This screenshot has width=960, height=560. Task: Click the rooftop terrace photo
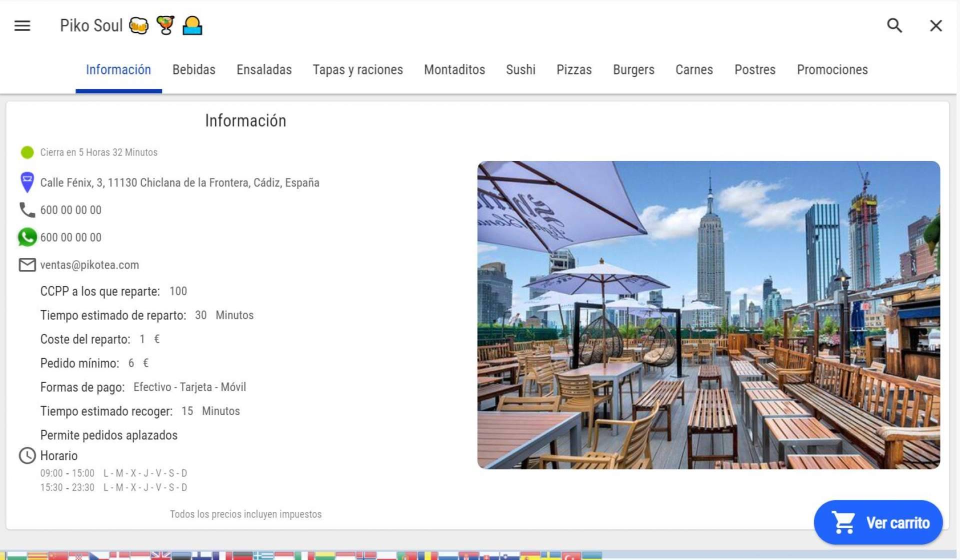click(708, 315)
